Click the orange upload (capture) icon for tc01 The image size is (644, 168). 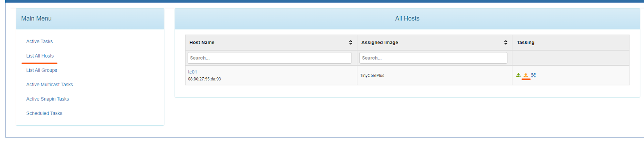click(526, 75)
